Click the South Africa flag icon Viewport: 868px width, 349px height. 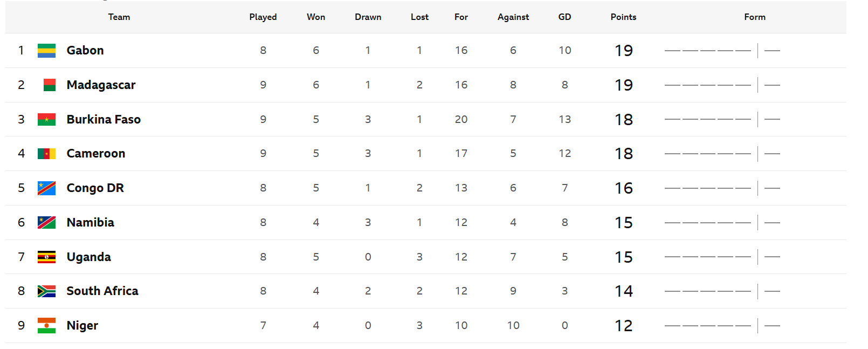[x=46, y=291]
